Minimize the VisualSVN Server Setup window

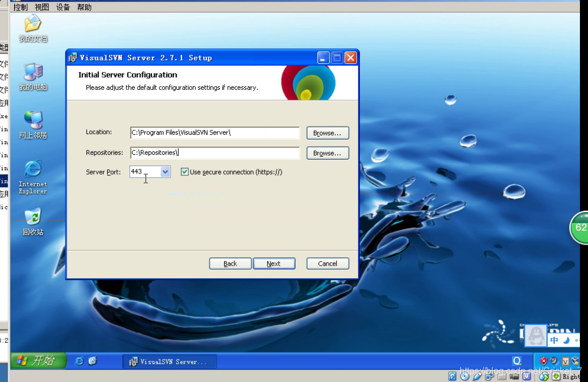coord(323,58)
